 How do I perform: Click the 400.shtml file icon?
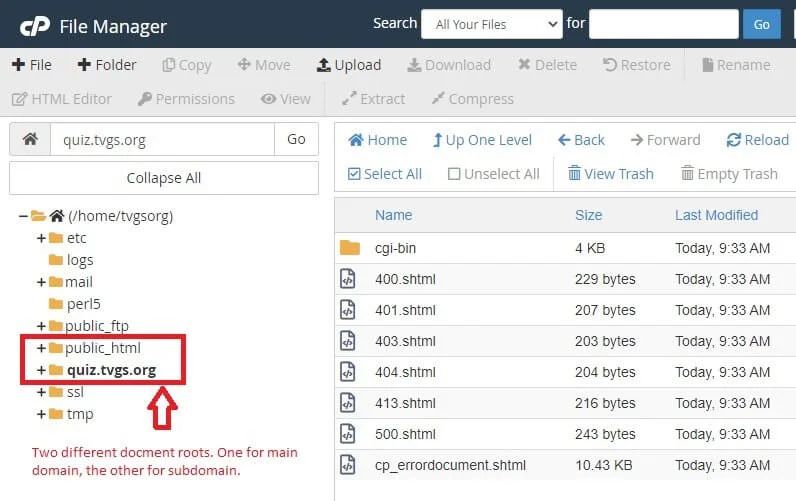[348, 279]
